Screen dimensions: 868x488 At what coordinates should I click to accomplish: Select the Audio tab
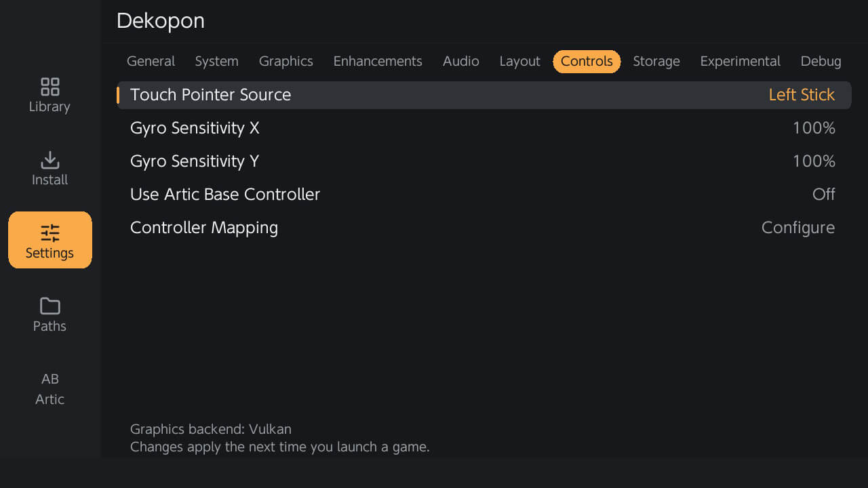460,61
